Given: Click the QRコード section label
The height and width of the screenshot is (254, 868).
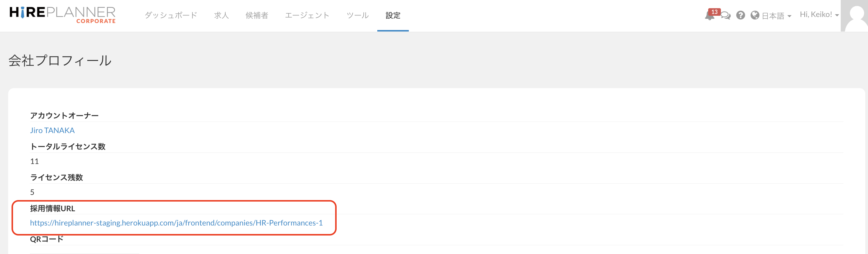Looking at the screenshot, I should point(46,239).
